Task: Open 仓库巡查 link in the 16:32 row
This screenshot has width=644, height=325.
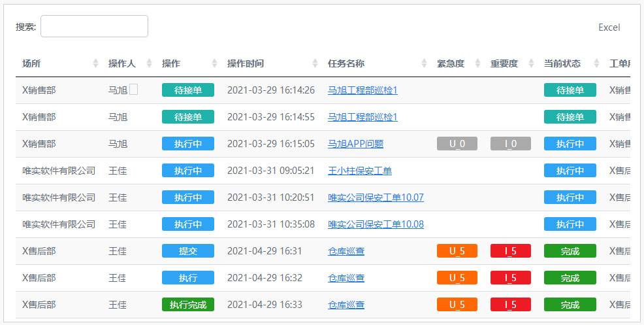Action: (x=346, y=278)
